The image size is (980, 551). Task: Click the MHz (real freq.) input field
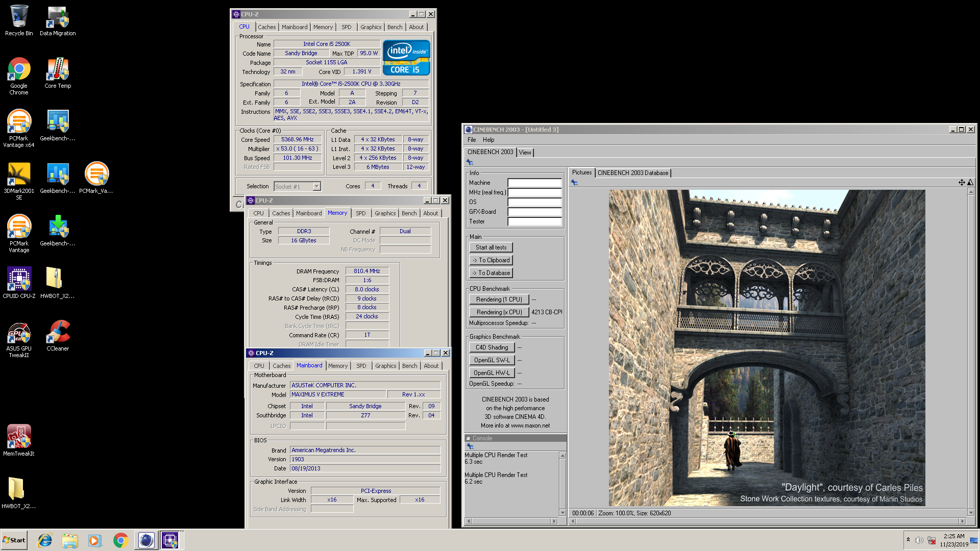pos(534,192)
